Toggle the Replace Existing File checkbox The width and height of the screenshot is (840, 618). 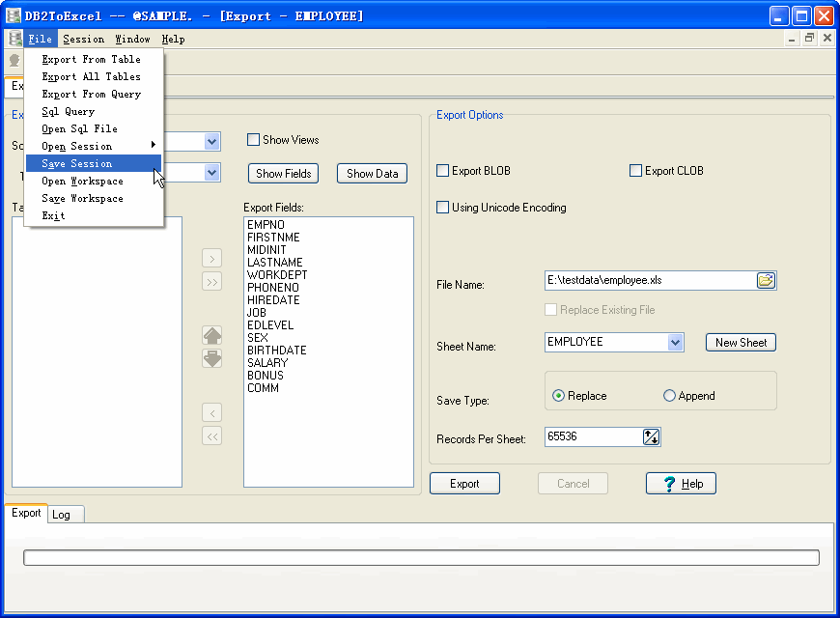tap(550, 310)
